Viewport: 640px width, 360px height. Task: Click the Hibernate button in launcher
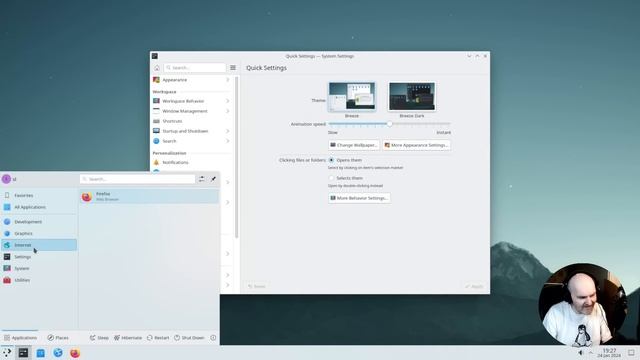click(x=128, y=338)
